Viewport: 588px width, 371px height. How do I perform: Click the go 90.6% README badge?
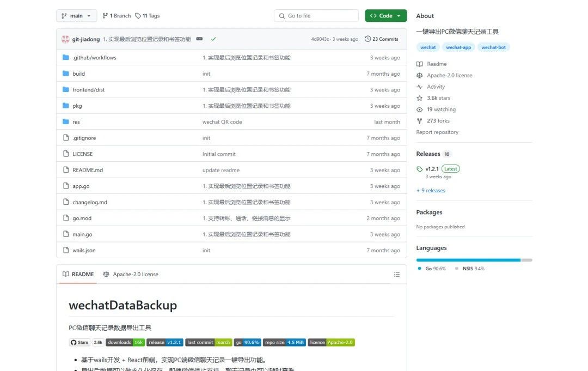(x=248, y=343)
